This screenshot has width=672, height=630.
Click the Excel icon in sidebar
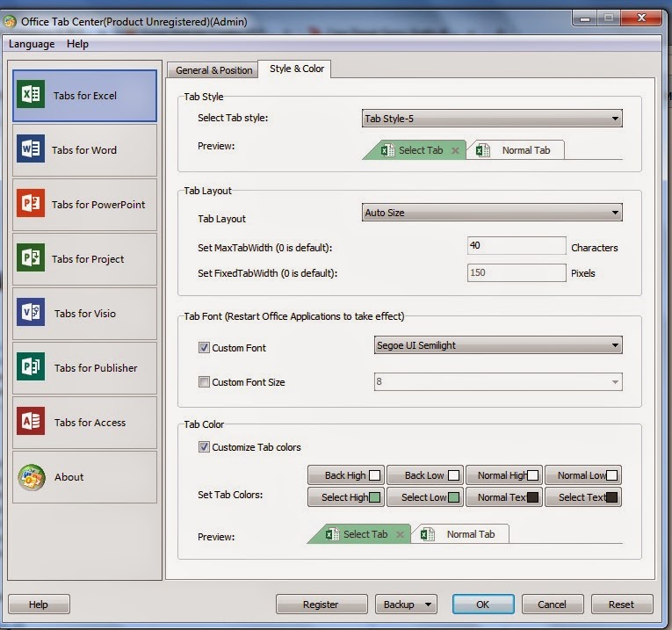[x=31, y=93]
